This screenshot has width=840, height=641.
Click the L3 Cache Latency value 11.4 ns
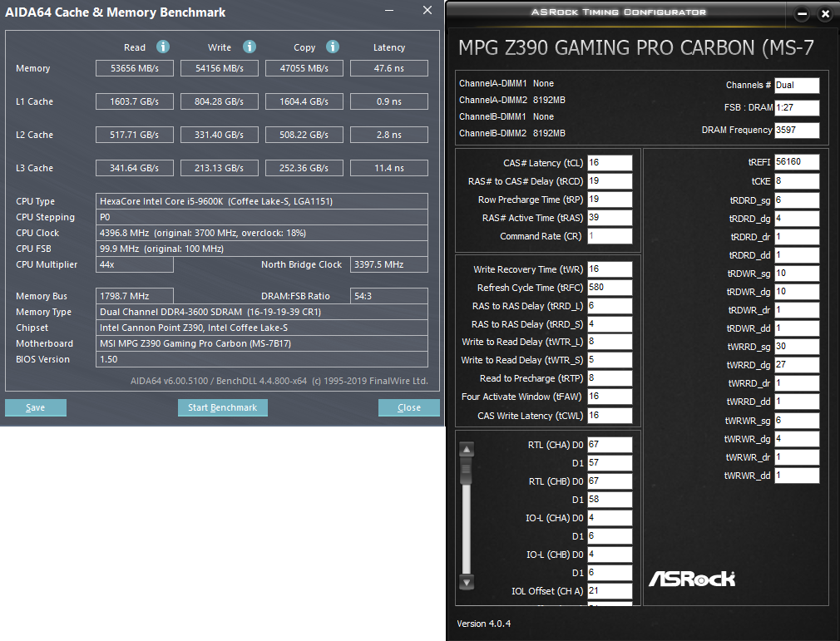pyautogui.click(x=389, y=168)
